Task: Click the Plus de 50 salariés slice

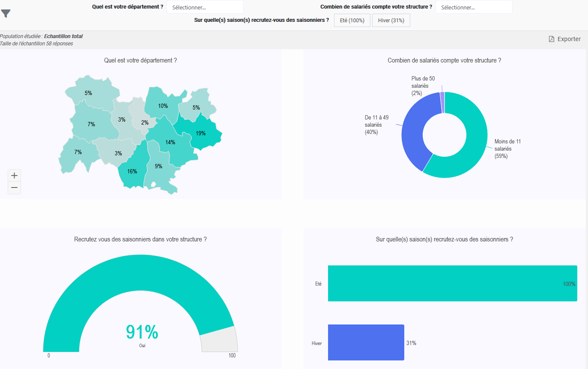Action: [443, 102]
